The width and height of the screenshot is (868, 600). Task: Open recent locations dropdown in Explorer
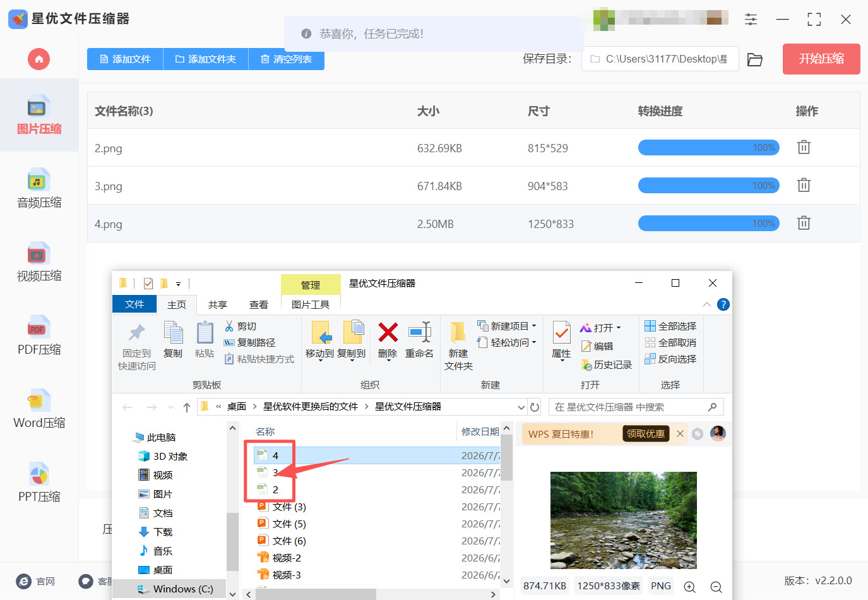coord(170,407)
